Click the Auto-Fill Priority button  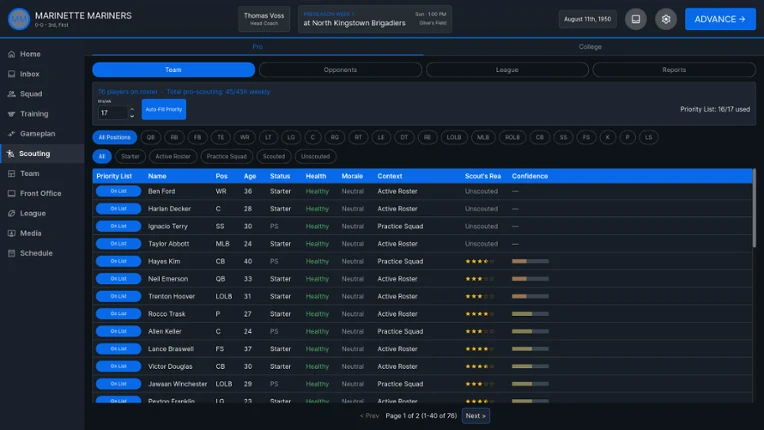(164, 110)
